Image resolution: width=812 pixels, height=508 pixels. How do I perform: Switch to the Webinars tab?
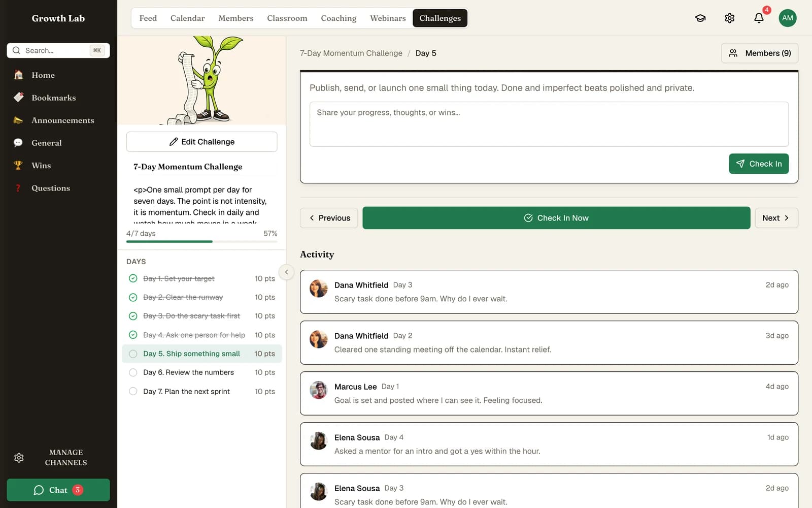388,18
